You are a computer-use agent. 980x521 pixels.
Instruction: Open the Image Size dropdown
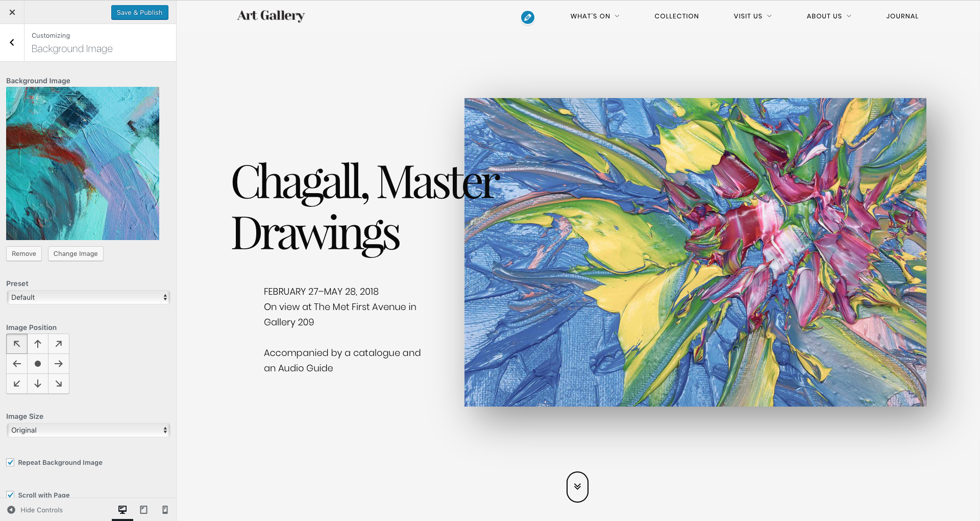88,430
